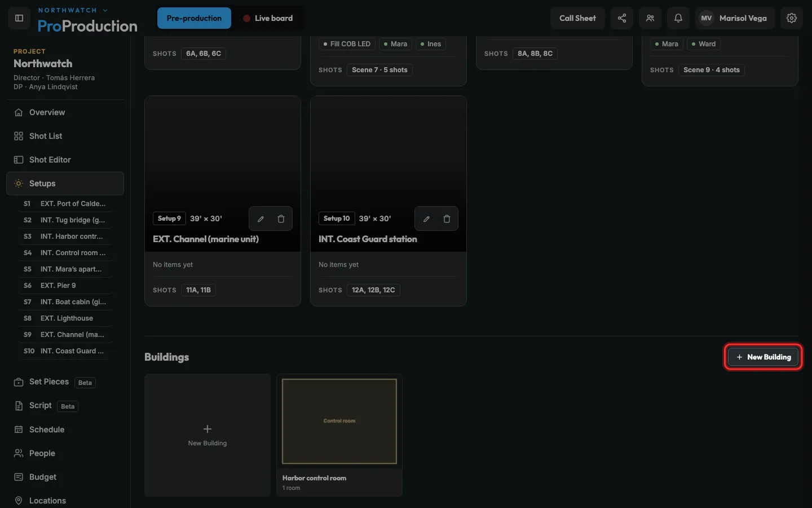Image resolution: width=812 pixels, height=508 pixels.
Task: Delete Setup 10 with trash icon
Action: [x=447, y=219]
